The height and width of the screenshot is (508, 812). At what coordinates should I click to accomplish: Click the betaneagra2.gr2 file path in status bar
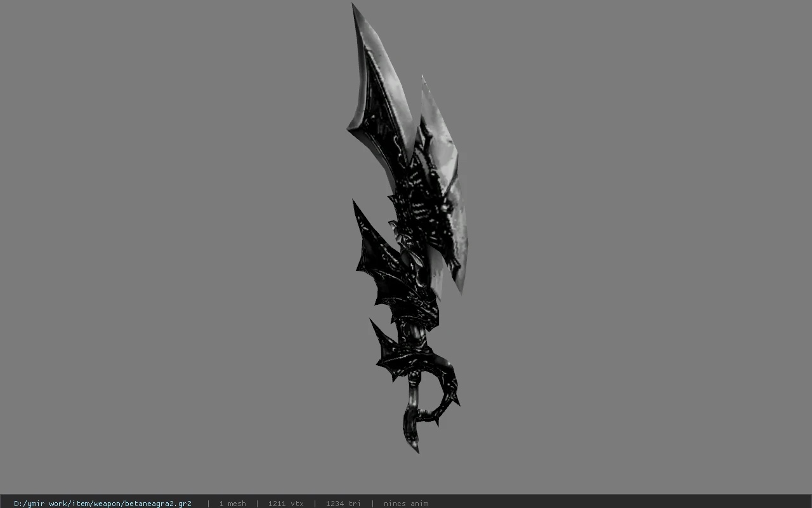[103, 504]
